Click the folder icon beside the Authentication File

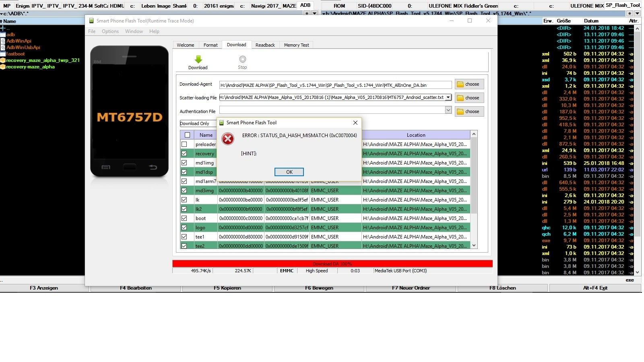(x=460, y=112)
